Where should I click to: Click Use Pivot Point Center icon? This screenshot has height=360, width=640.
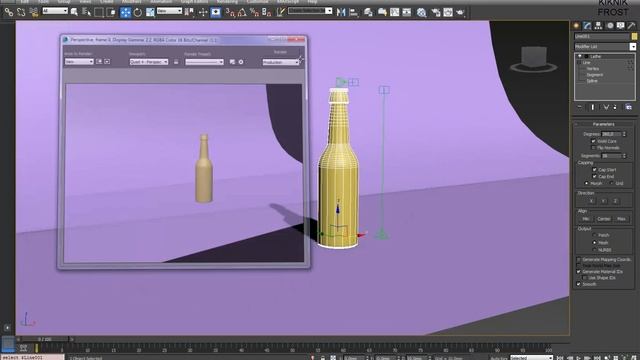[x=189, y=12]
